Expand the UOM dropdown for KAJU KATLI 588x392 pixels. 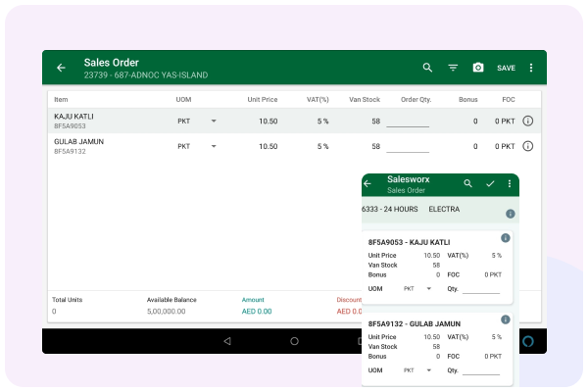tap(214, 122)
